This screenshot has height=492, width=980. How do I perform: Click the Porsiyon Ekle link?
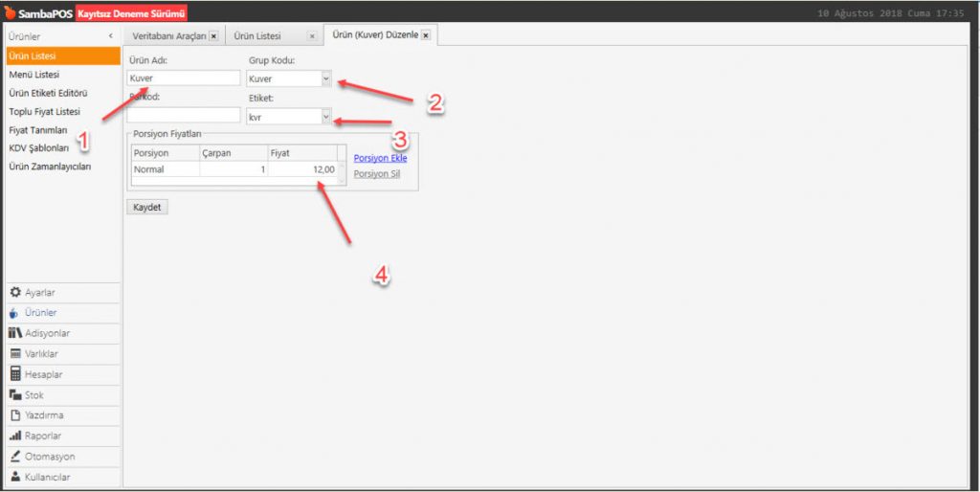coord(380,158)
